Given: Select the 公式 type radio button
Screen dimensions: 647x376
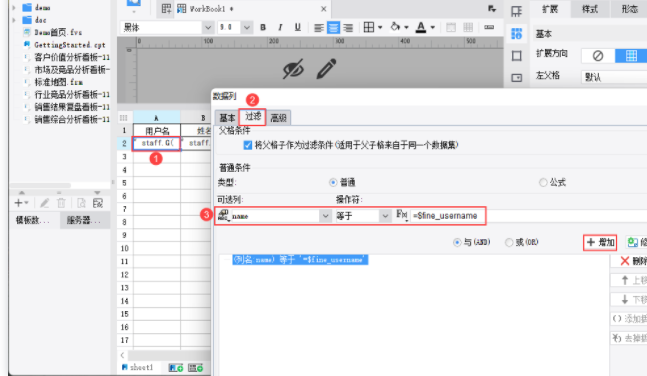Looking at the screenshot, I should 543,182.
